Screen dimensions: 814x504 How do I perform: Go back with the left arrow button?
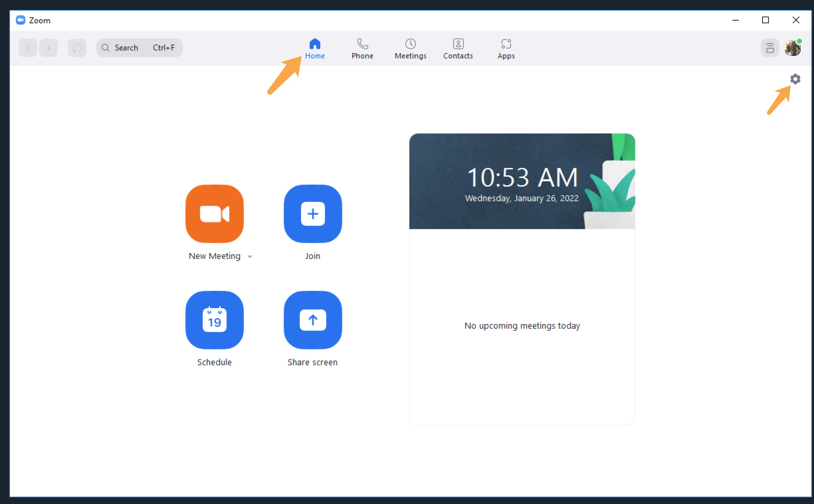pos(28,48)
